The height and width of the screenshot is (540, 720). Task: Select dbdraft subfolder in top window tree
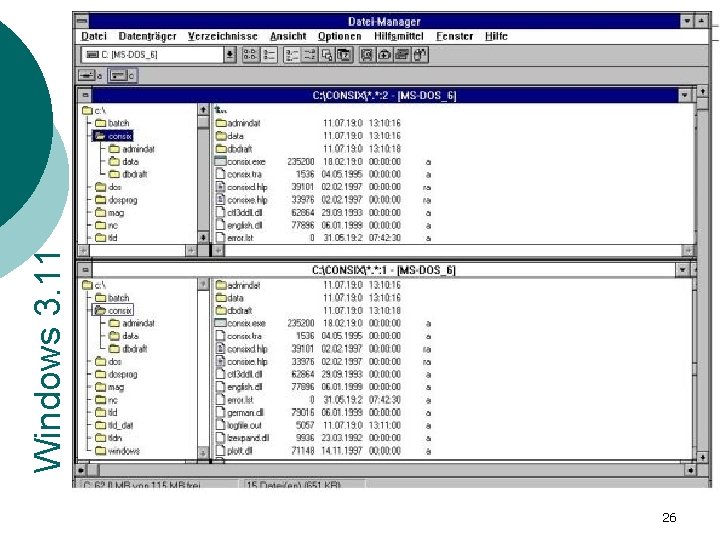coord(128,174)
